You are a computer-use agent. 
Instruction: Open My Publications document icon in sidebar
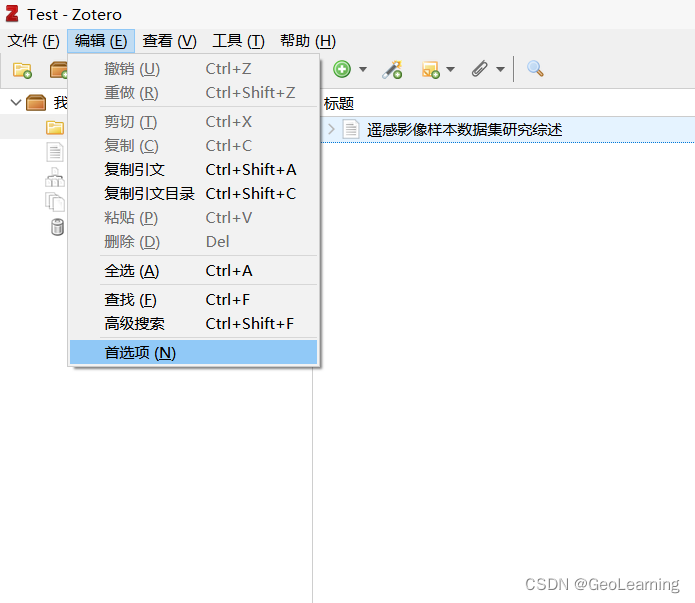[x=55, y=152]
